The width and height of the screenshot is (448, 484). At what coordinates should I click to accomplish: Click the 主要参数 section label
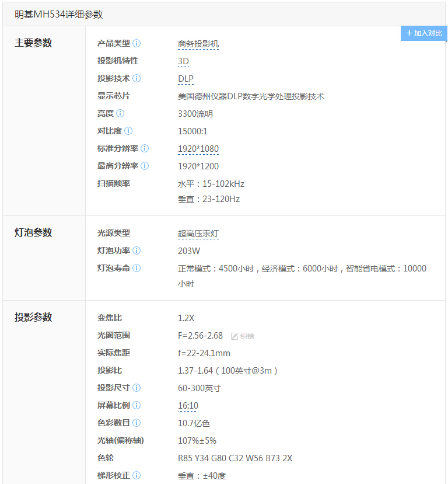click(33, 43)
